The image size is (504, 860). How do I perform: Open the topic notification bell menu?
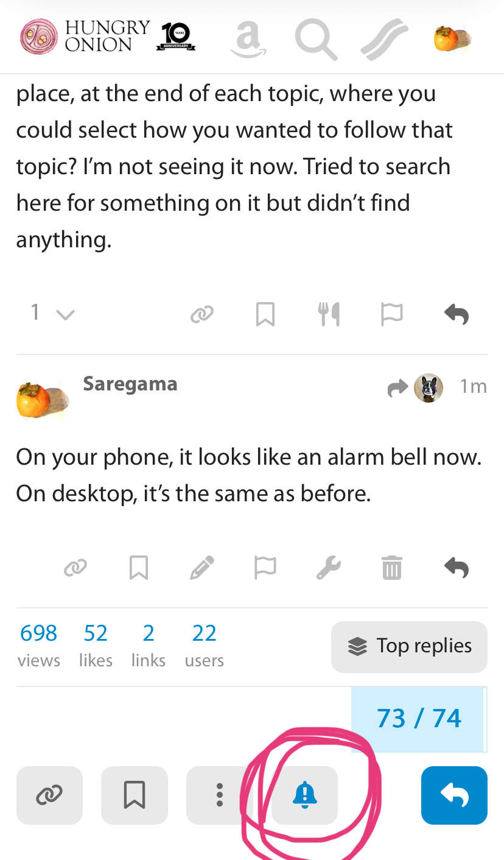tap(305, 795)
